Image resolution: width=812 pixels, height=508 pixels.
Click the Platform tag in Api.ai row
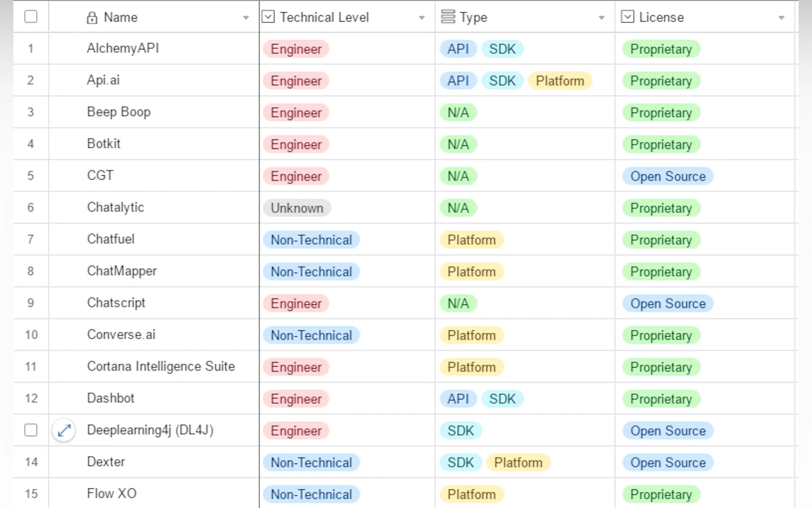pos(559,81)
